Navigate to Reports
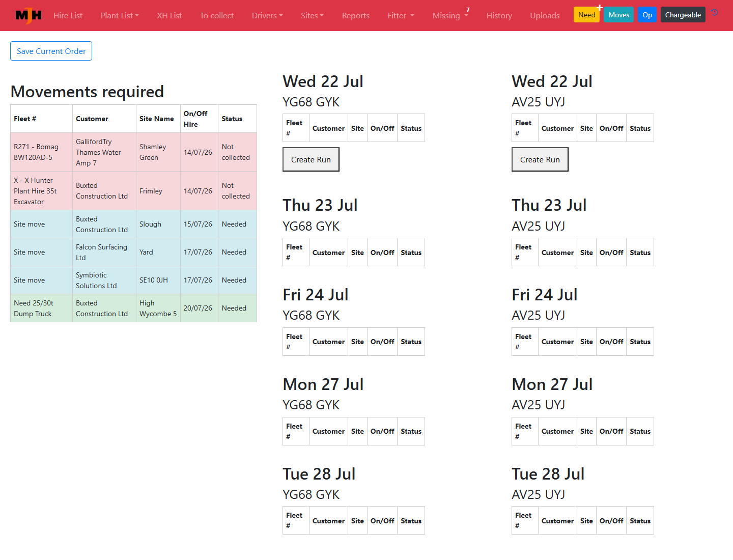This screenshot has width=733, height=560. tap(356, 15)
